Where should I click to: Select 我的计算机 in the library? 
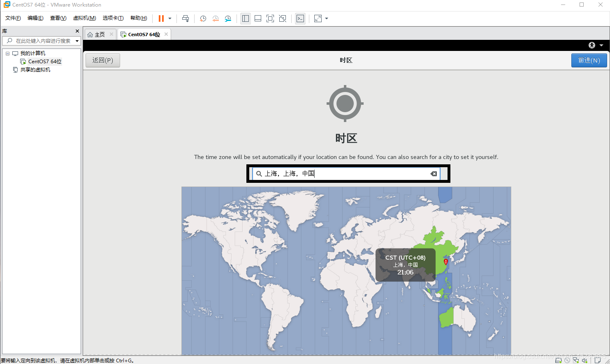coord(33,53)
